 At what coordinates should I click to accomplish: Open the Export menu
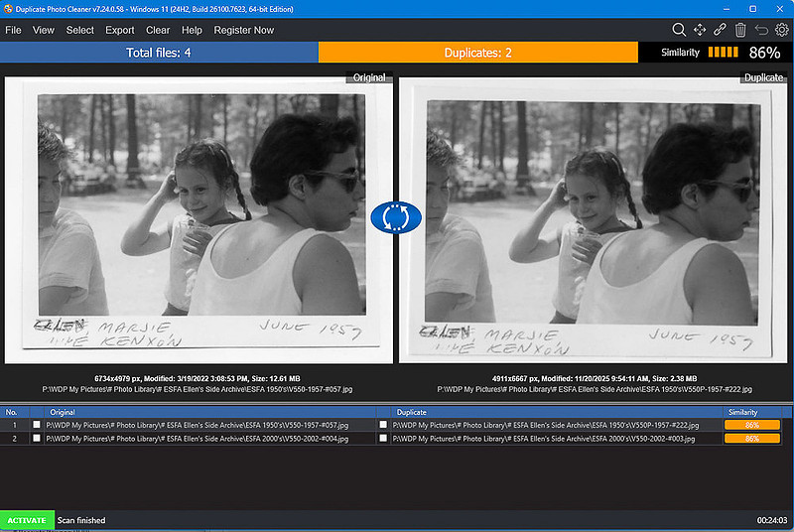tap(119, 31)
